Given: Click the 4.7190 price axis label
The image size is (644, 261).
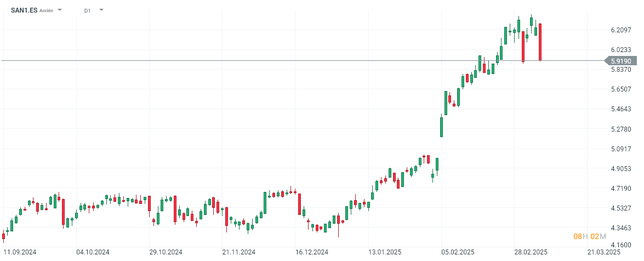Looking at the screenshot, I should pyautogui.click(x=620, y=188).
